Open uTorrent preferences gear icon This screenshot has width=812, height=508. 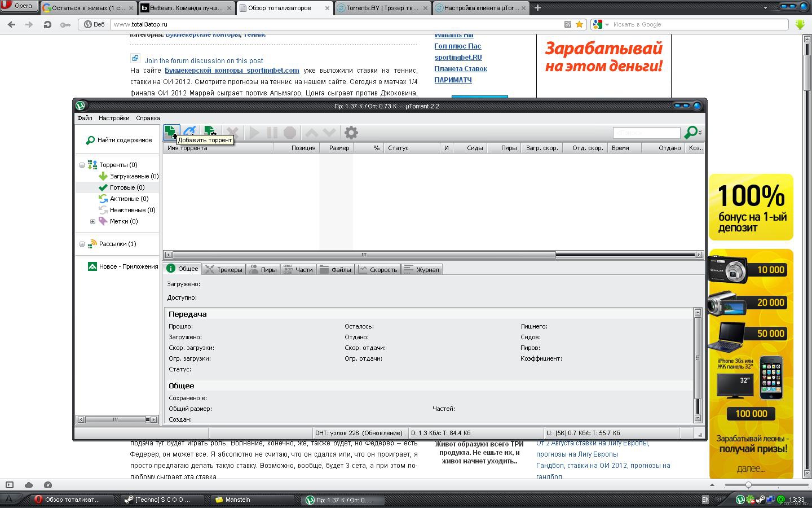click(351, 133)
